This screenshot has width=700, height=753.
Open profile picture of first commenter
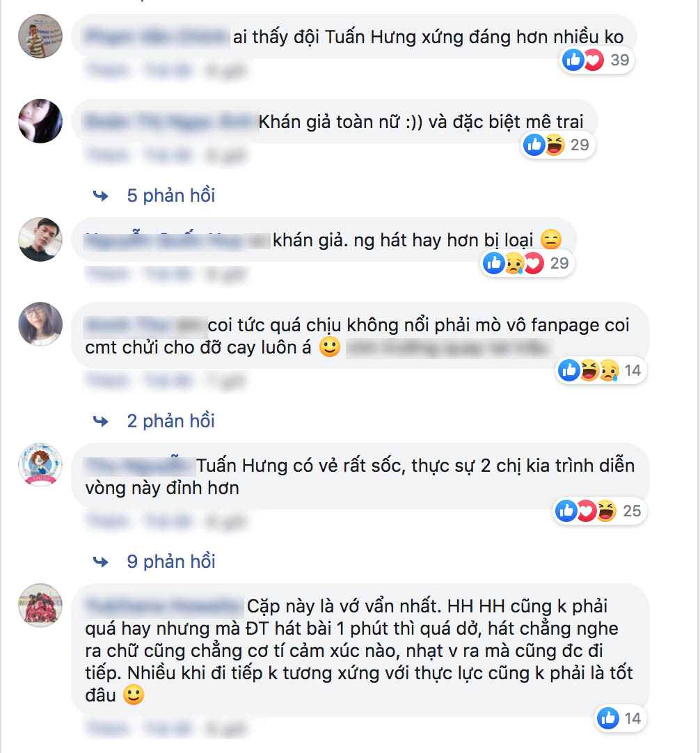pos(40,36)
